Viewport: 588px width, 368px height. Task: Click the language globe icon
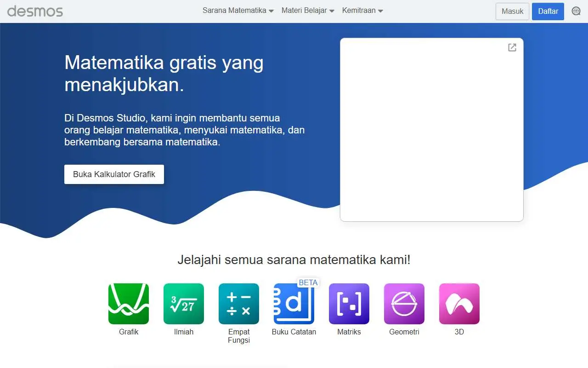coord(576,11)
